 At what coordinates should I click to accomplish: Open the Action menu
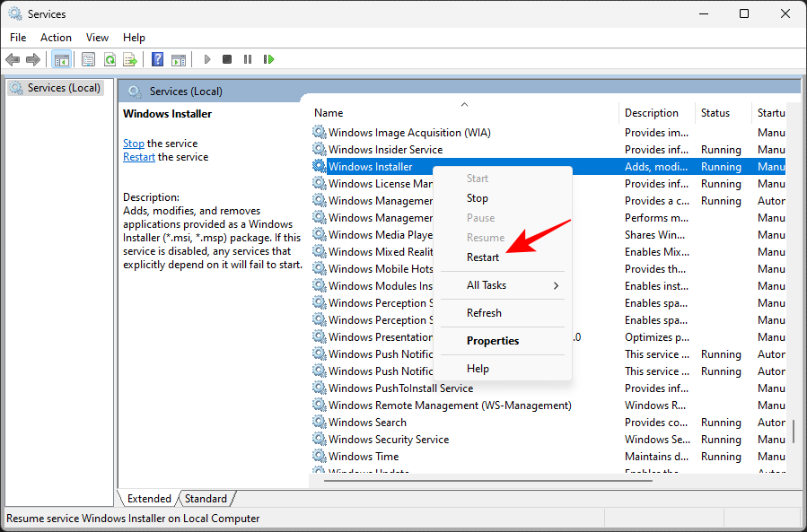click(x=56, y=38)
